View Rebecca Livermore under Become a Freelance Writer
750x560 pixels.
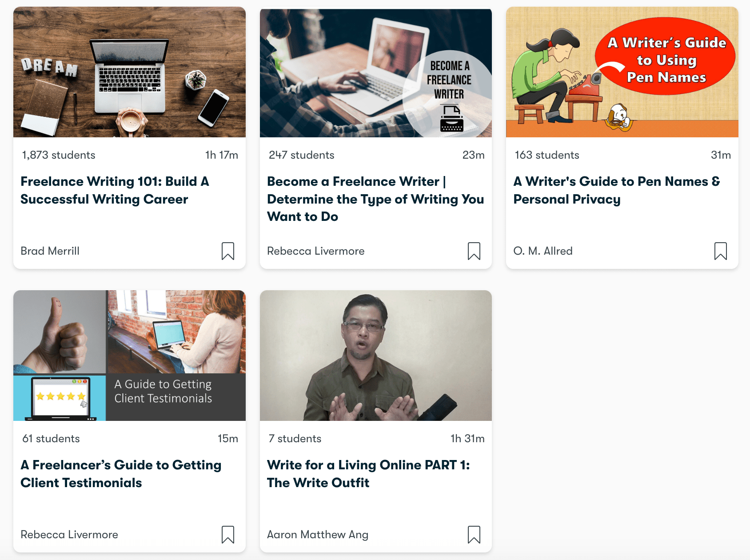pos(316,251)
